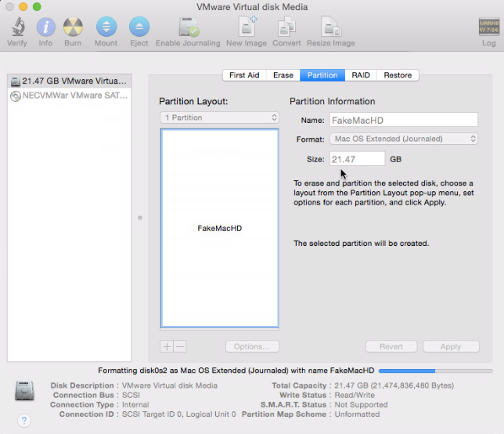Open the RAID tab
This screenshot has width=504, height=434.
tap(361, 75)
